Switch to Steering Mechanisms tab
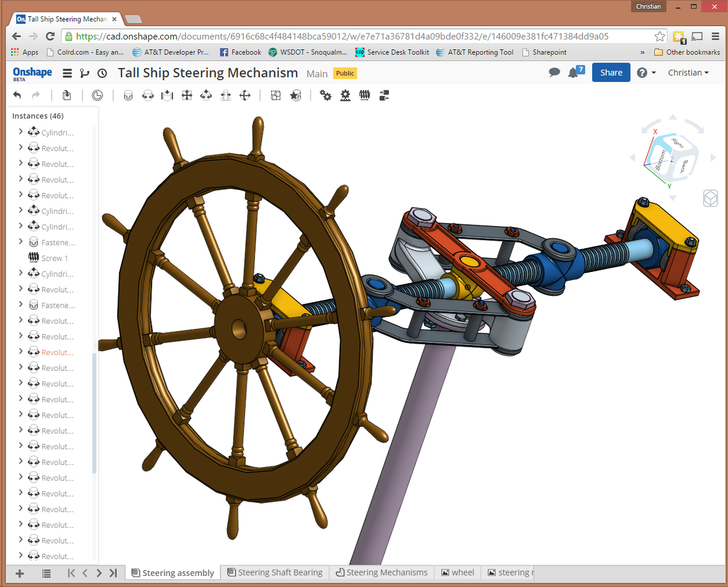This screenshot has height=587, width=728. 382,572
